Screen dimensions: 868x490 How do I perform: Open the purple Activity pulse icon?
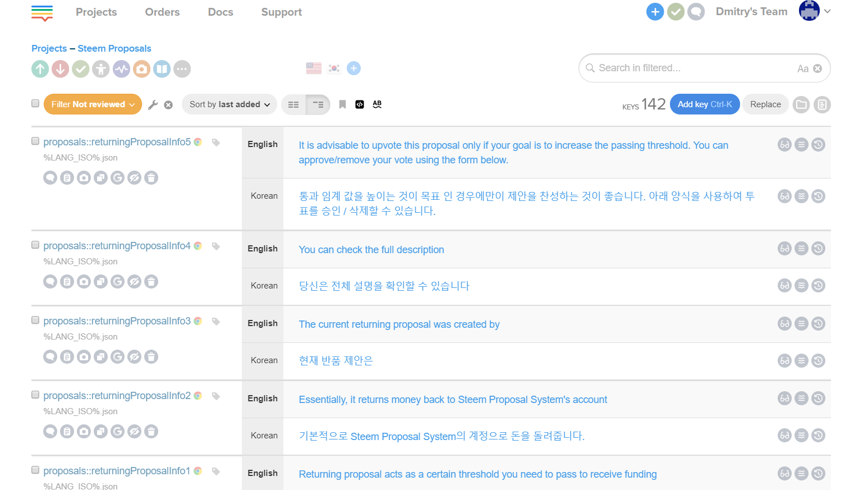121,69
